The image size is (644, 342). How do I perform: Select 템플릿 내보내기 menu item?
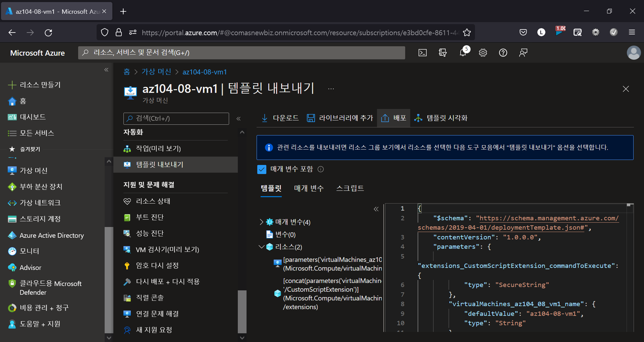[175, 165]
